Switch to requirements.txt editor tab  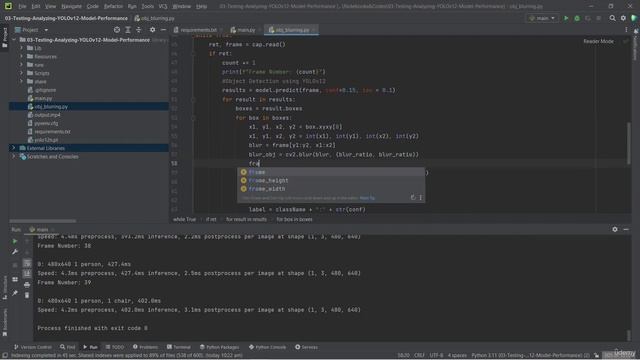[198, 30]
